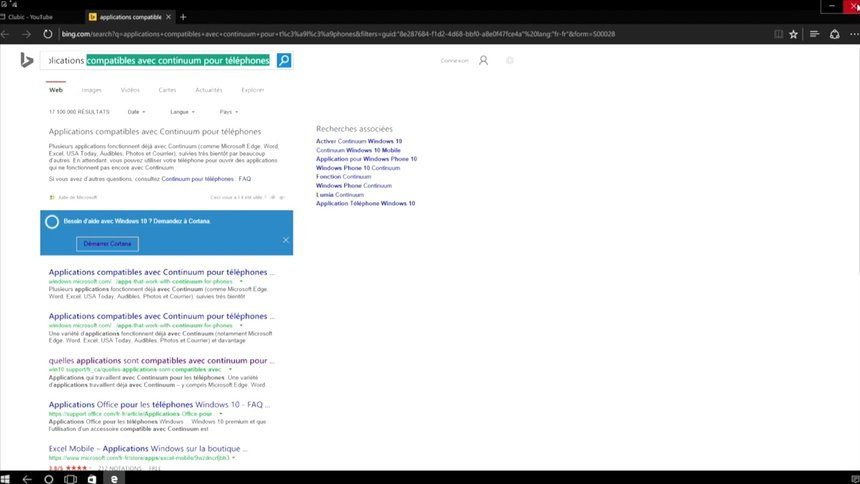This screenshot has height=484, width=860.
Task: Open Continuum pour téléphones FAQ link
Action: (x=206, y=179)
